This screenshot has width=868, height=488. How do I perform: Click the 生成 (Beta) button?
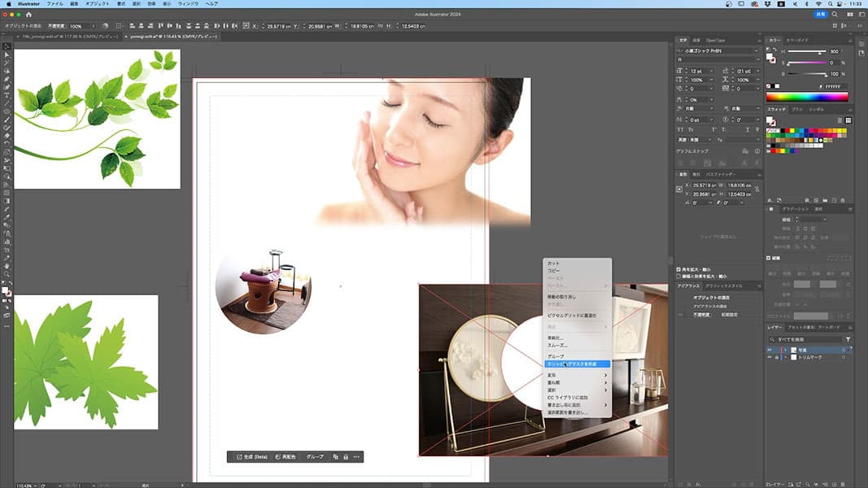click(x=251, y=457)
